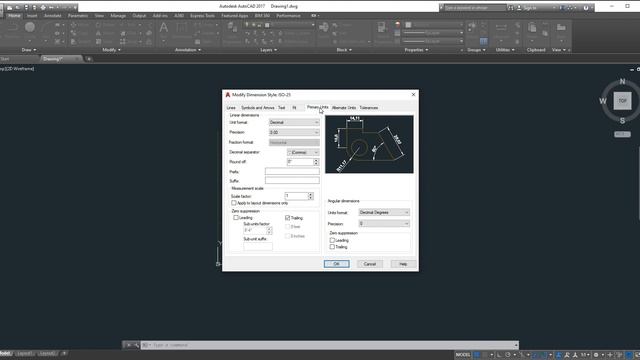Expand the Draw panel flyout
640x360 pixels.
click(x=29, y=50)
